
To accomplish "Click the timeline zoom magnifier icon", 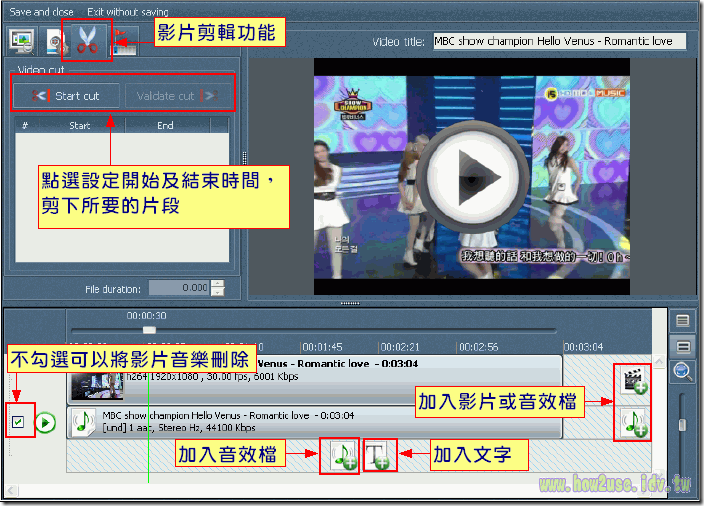I will click(682, 372).
